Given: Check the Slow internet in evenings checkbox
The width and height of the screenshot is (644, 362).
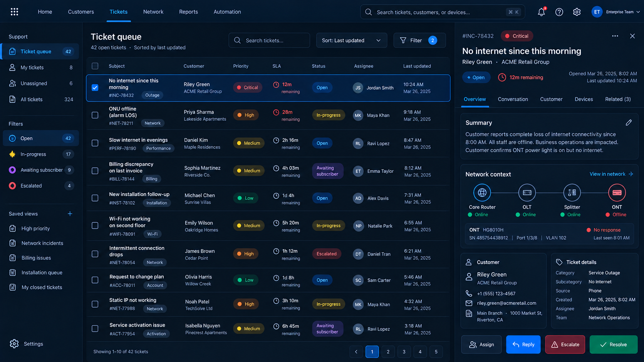Looking at the screenshot, I should coord(95,143).
